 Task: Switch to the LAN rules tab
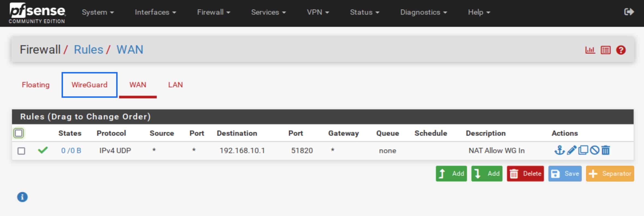point(175,85)
